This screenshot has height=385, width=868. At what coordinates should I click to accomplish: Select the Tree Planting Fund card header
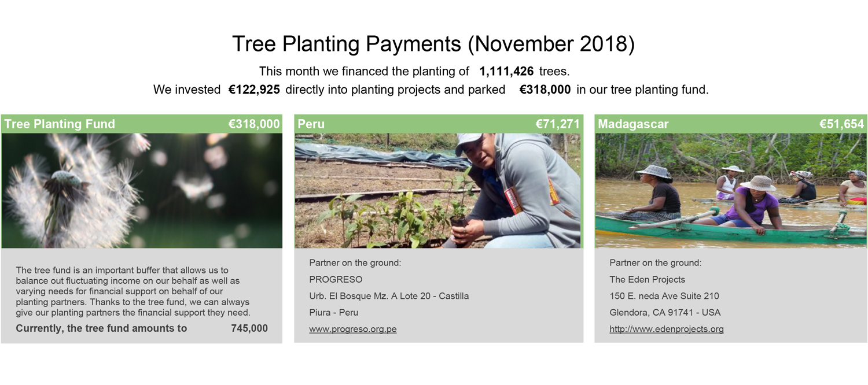tap(142, 124)
